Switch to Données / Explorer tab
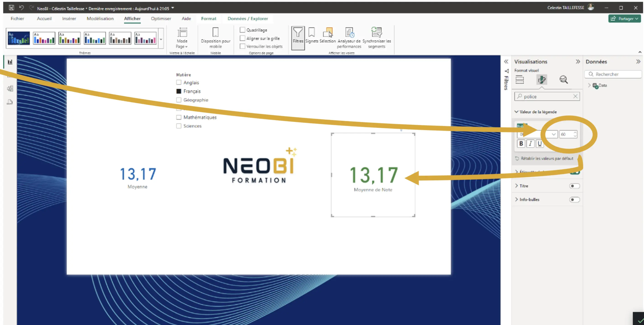This screenshot has width=644, height=325. click(x=248, y=19)
